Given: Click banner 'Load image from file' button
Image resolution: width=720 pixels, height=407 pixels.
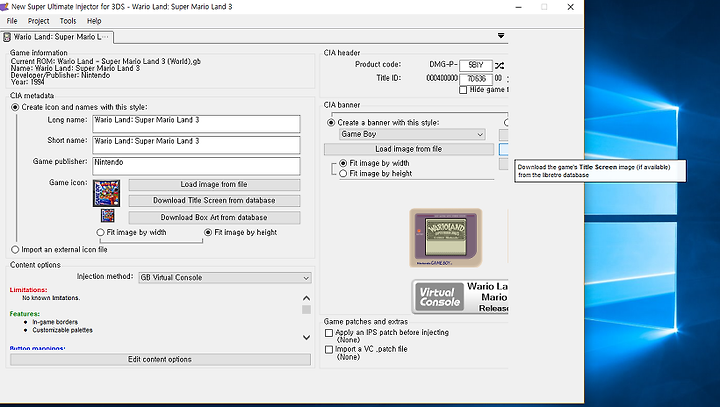Looking at the screenshot, I should (x=409, y=149).
